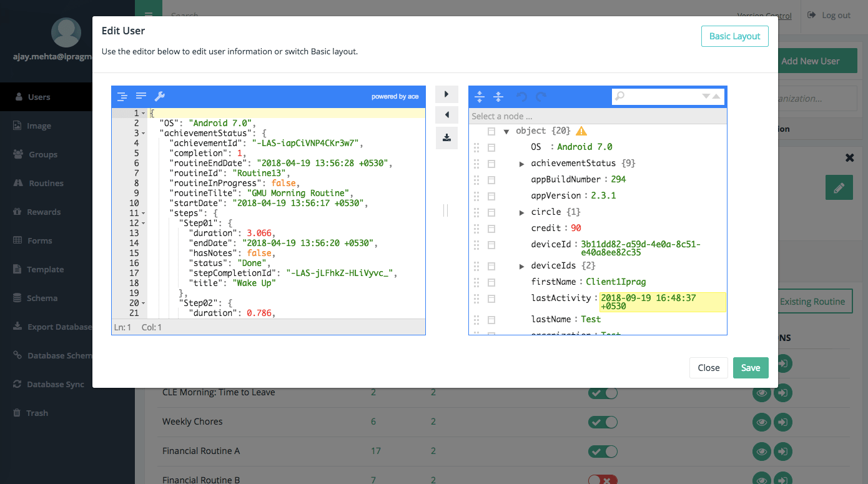Viewport: 868px width, 484px height.
Task: Toggle the CLE Morning: Time to Leave switch
Action: click(x=603, y=393)
